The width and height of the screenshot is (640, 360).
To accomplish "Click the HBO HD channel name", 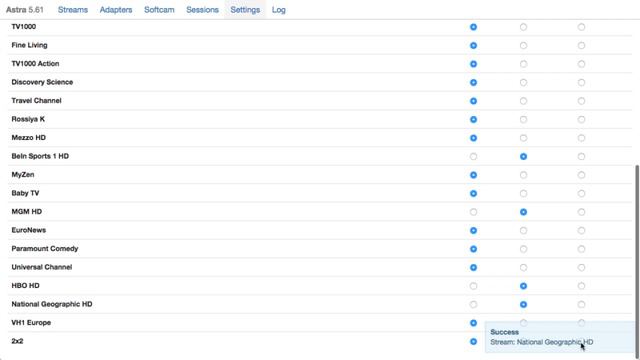I will click(25, 286).
